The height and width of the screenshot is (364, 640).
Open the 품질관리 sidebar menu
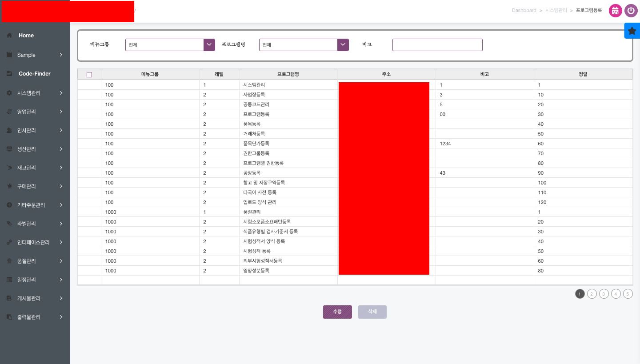[x=27, y=261]
